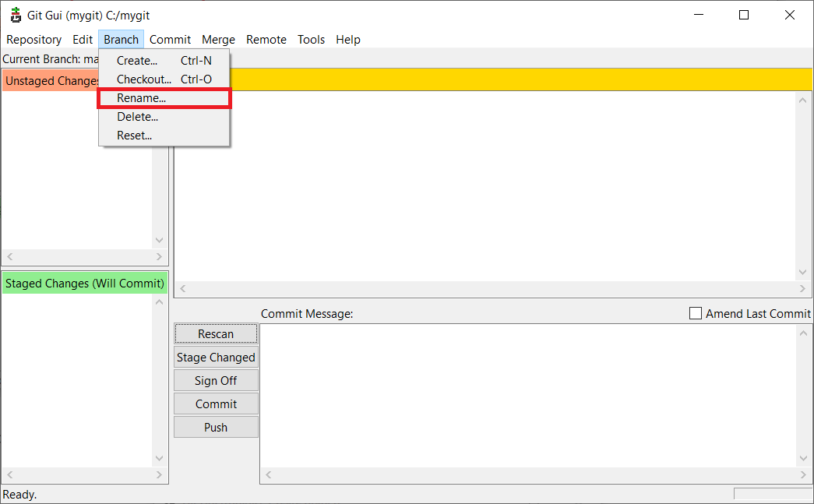Click right arrow of Unstaged Changes horizontal scrollbar
Screen dimensions: 814x504
coord(160,257)
